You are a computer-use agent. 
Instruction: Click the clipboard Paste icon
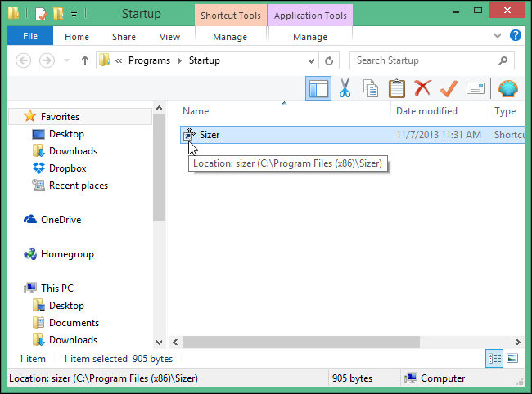(396, 88)
